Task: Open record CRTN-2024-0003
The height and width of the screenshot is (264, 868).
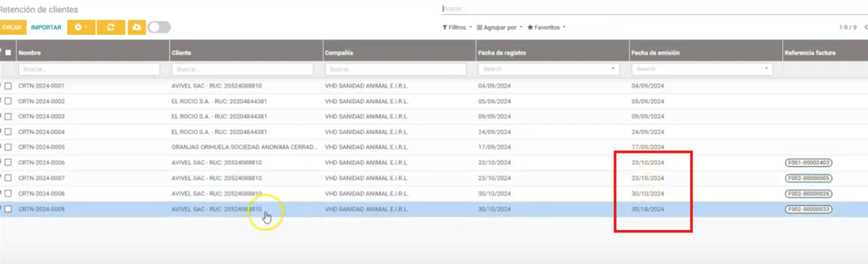Action: click(42, 117)
